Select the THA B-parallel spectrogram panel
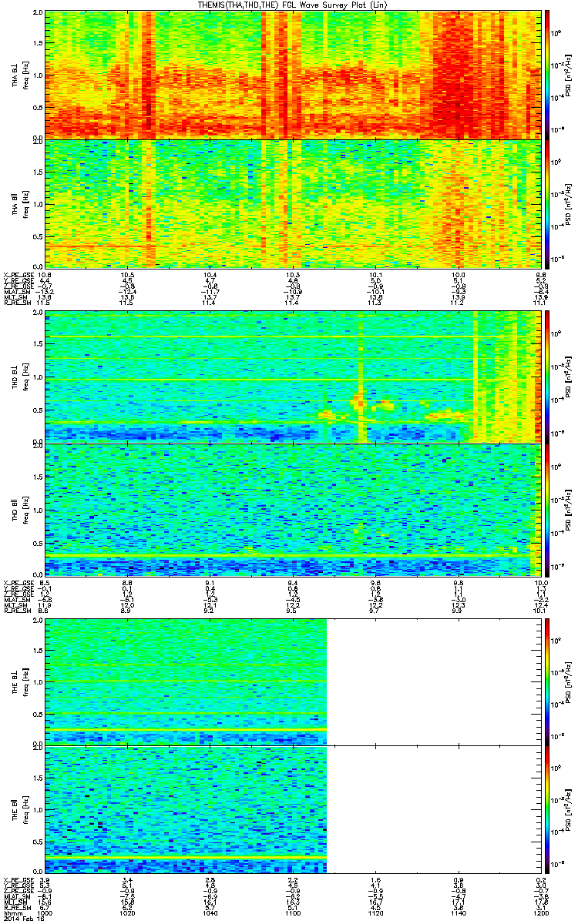 [293, 203]
